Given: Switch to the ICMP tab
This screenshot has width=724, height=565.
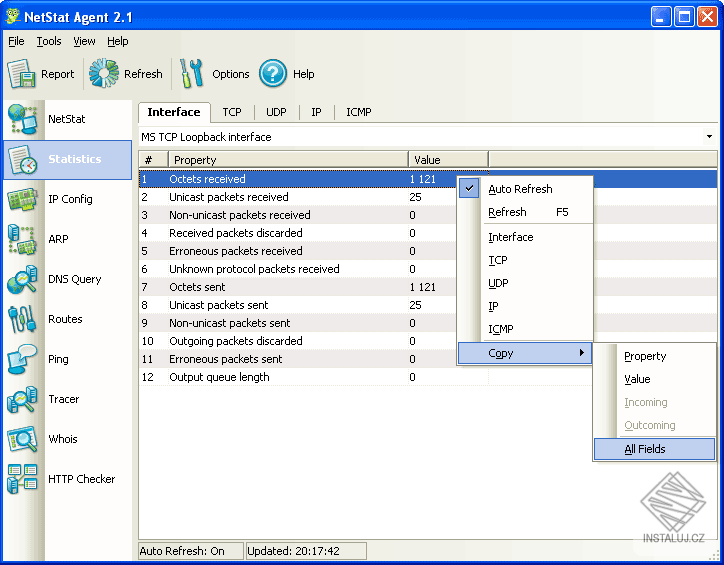Looking at the screenshot, I should click(x=358, y=113).
